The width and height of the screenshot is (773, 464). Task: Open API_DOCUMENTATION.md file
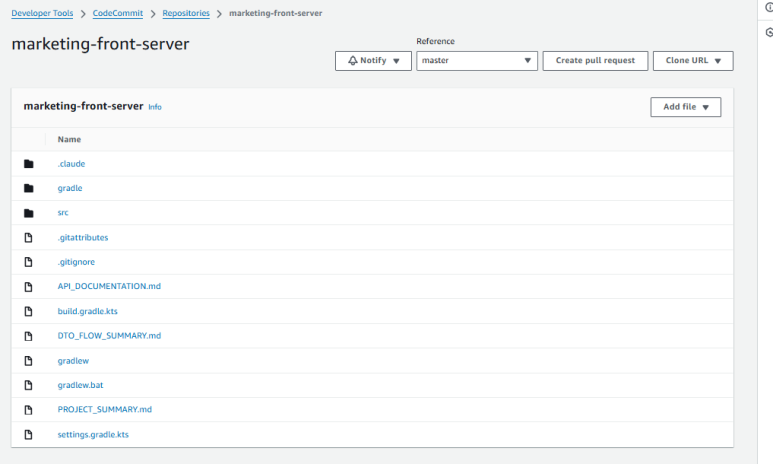(x=109, y=286)
